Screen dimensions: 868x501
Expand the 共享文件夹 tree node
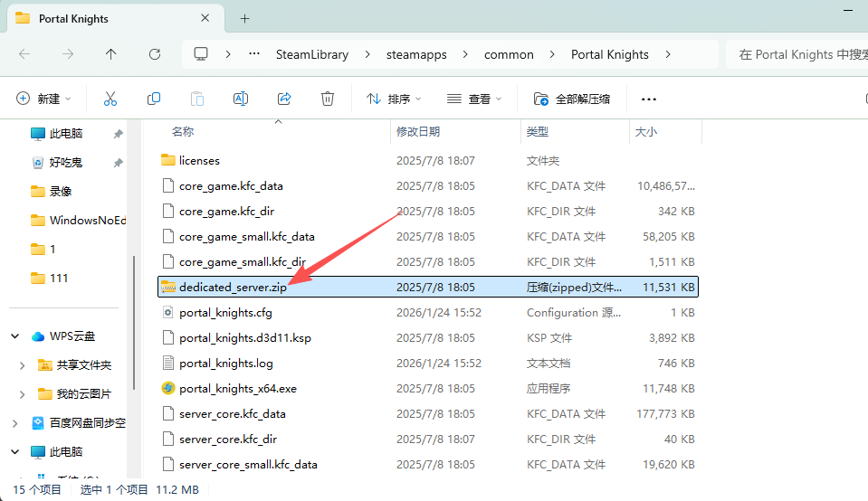click(x=23, y=365)
